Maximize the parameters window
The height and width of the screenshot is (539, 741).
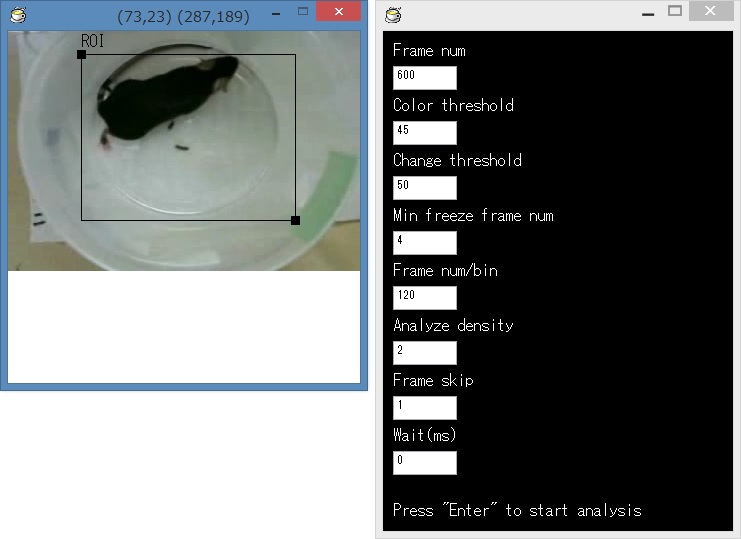675,11
